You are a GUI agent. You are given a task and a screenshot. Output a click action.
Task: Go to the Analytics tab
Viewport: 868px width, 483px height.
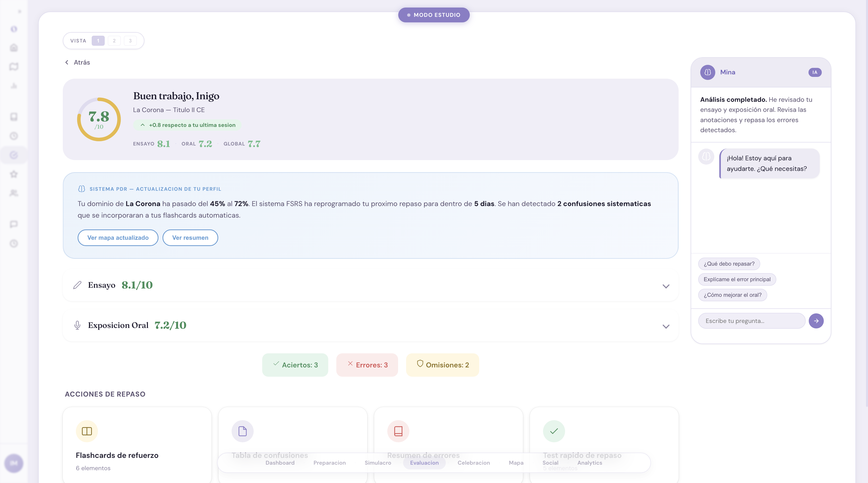(x=590, y=463)
